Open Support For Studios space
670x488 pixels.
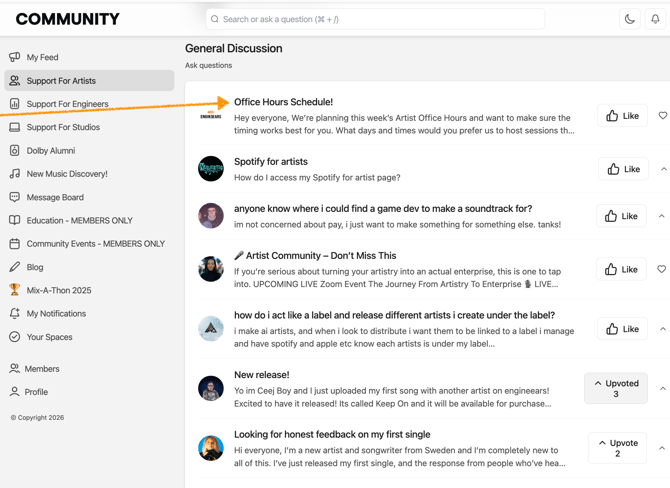[63, 127]
